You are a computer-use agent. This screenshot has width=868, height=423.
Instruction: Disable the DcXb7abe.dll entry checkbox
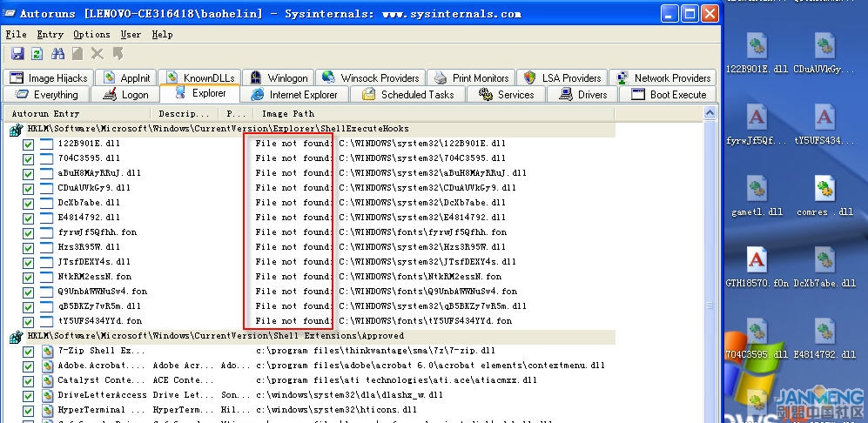pyautogui.click(x=28, y=204)
